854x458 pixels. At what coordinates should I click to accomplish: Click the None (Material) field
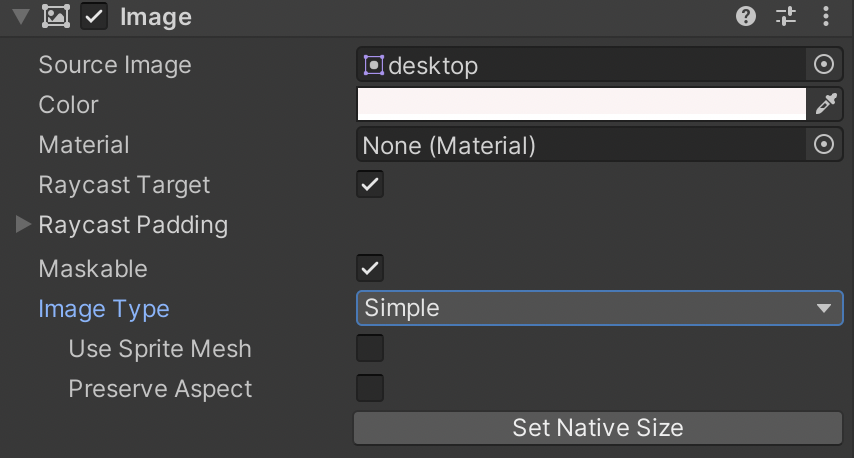point(580,145)
